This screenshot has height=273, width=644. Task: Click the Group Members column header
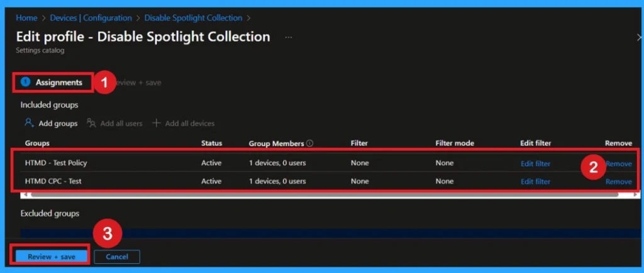[277, 143]
